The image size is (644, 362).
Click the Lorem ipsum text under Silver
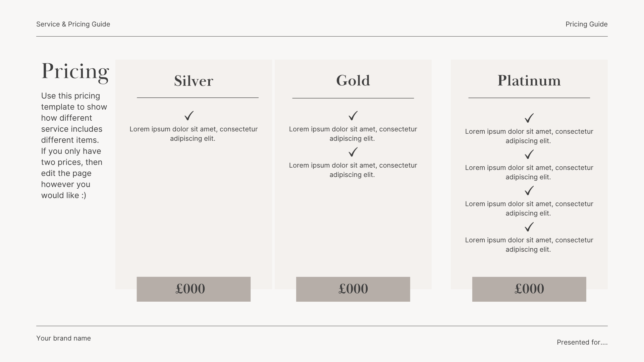(194, 134)
